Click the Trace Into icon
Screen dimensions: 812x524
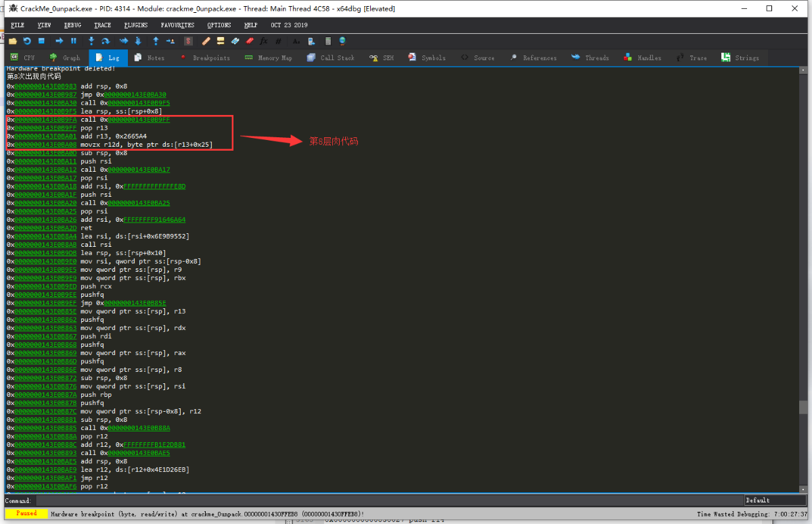coord(124,41)
